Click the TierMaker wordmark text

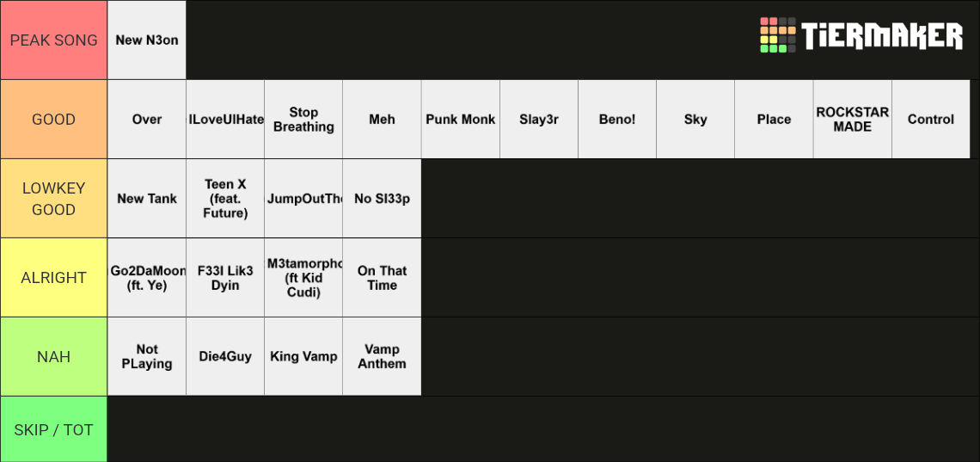[882, 35]
